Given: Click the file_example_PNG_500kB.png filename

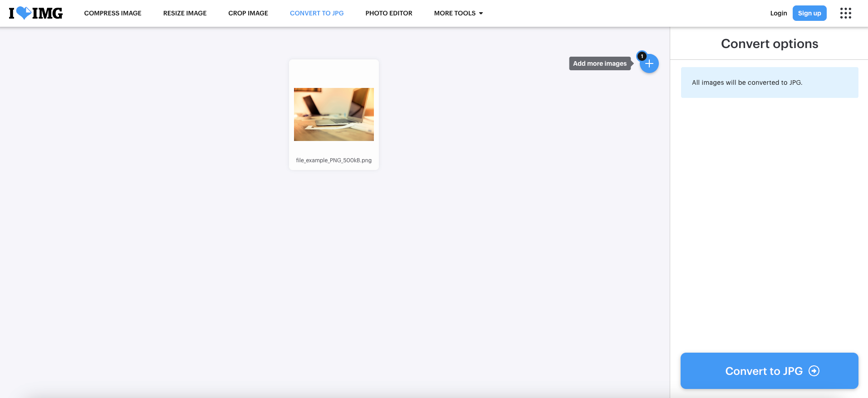Looking at the screenshot, I should pos(334,160).
